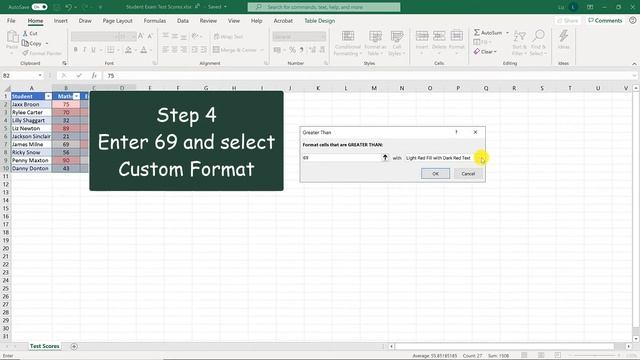640x360 pixels.
Task: Click Decrease Font Size icon
Action: tap(150, 36)
